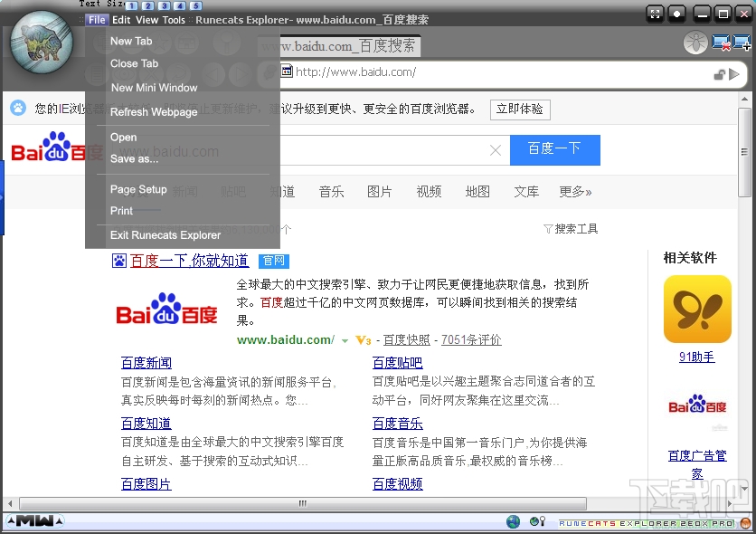Image resolution: width=756 pixels, height=534 pixels.
Task: Click the orange ball icon in status bar
Action: tap(745, 523)
